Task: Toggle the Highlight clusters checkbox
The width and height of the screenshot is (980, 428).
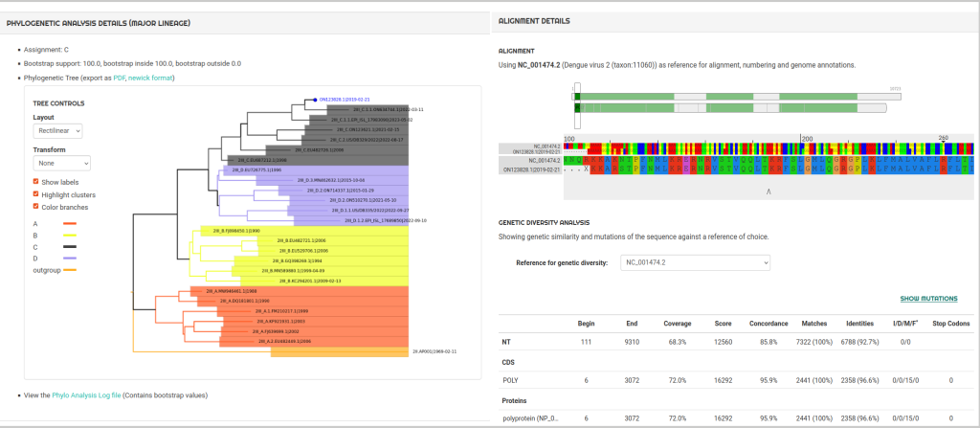Action: click(36, 194)
